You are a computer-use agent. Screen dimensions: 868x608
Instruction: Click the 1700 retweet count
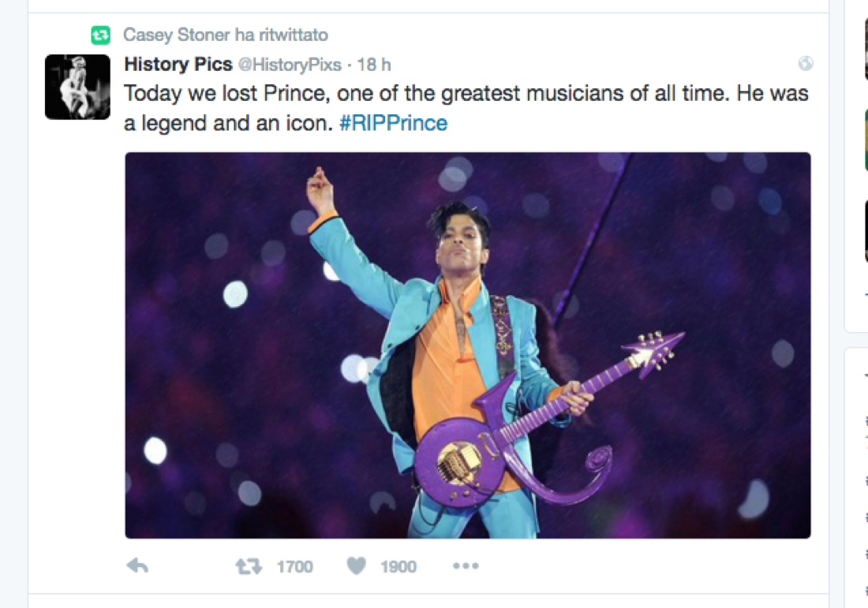point(294,566)
